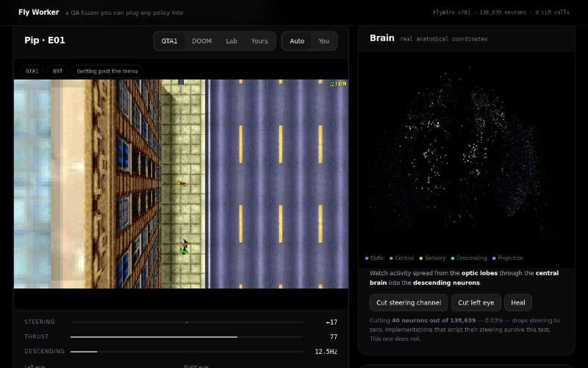Click the Brain panel heading

[381, 38]
